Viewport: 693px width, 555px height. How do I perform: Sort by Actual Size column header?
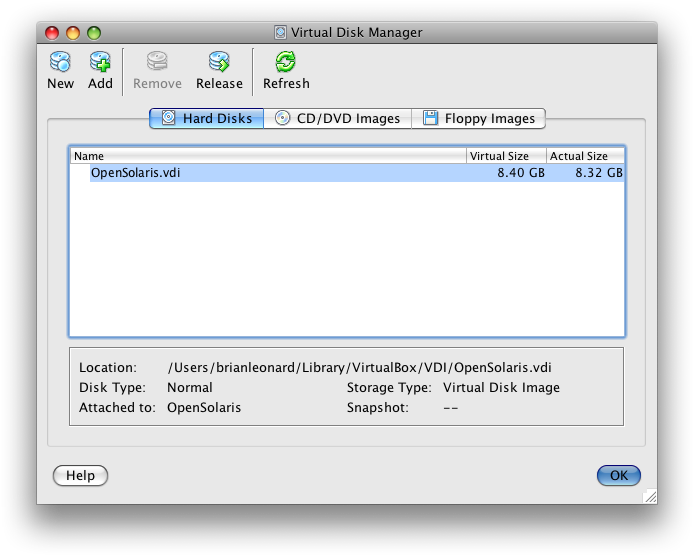(585, 156)
